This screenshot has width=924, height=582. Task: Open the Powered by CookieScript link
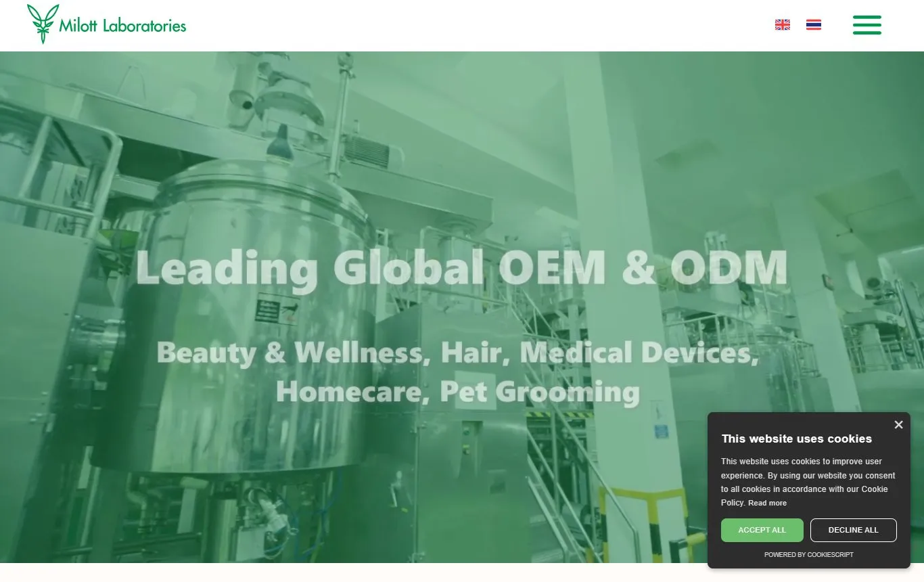click(x=809, y=554)
